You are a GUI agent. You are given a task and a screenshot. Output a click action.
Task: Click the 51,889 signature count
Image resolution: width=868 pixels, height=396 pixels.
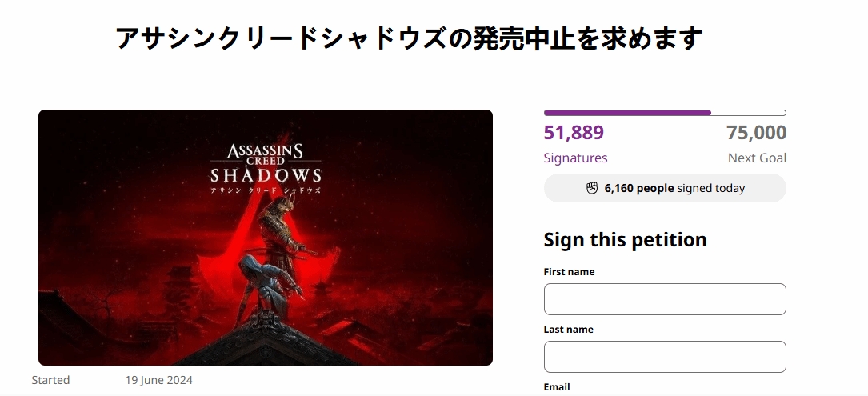pyautogui.click(x=574, y=133)
